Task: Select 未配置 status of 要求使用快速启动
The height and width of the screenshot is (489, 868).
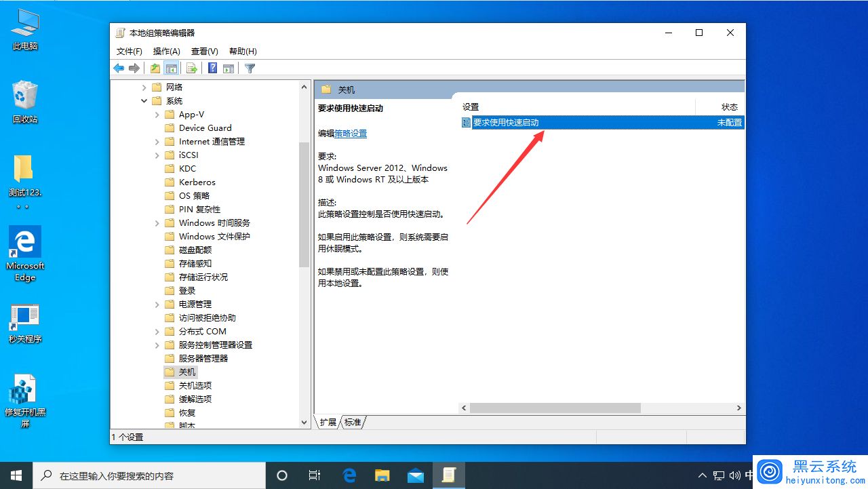Action: click(x=730, y=123)
